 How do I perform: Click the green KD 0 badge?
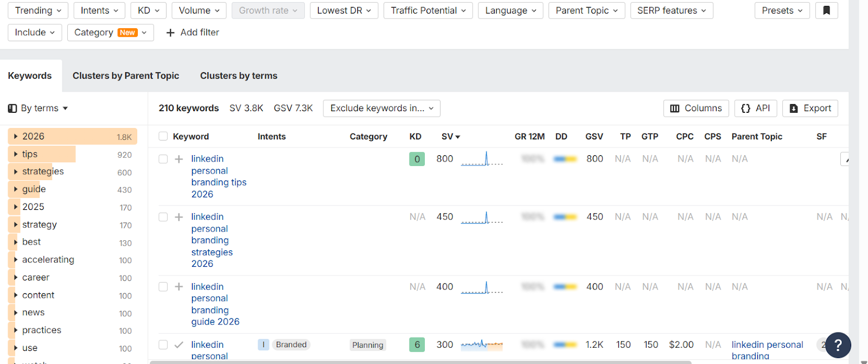pyautogui.click(x=417, y=159)
